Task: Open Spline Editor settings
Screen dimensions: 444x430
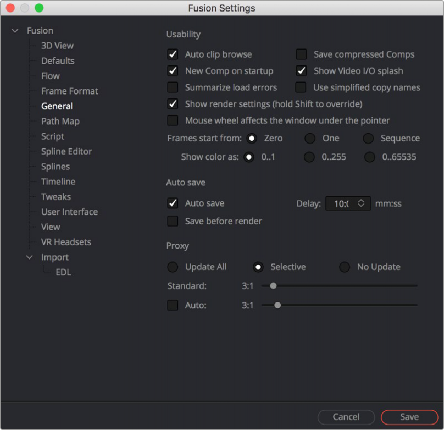Action: pyautogui.click(x=66, y=151)
